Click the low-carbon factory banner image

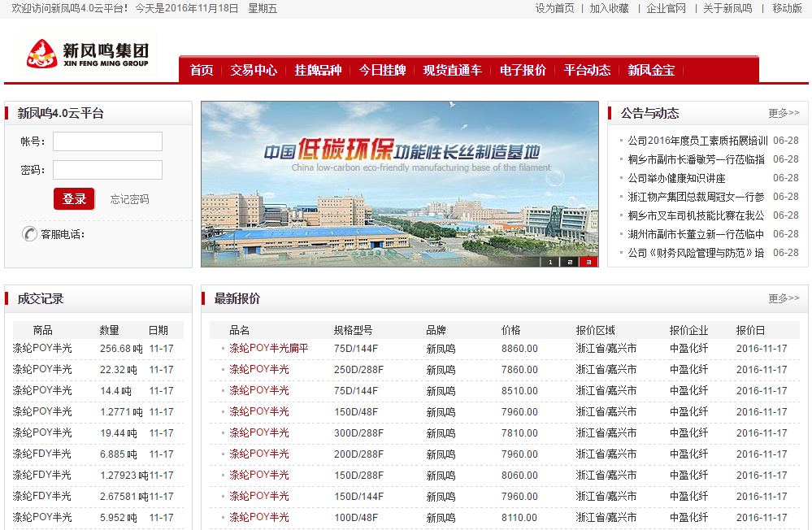(x=400, y=184)
